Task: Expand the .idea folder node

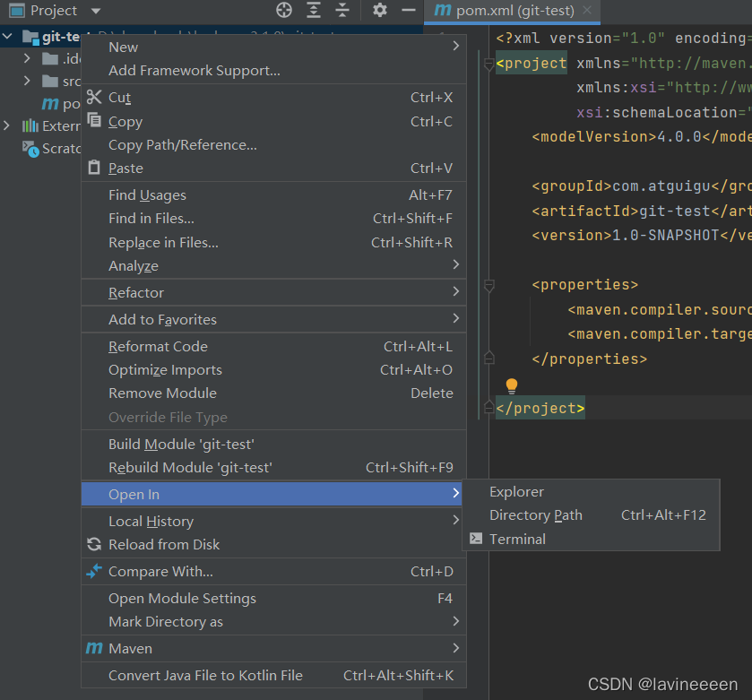Action: [27, 58]
